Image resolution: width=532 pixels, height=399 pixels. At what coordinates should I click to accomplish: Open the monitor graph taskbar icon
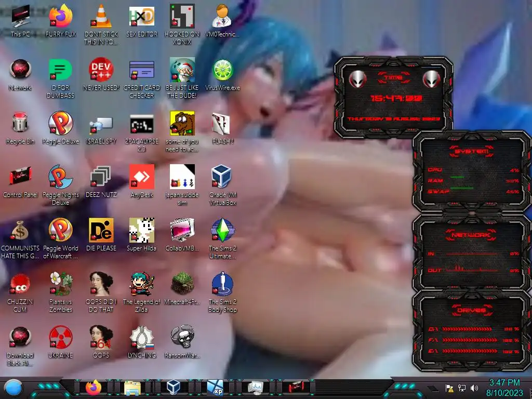(x=256, y=388)
